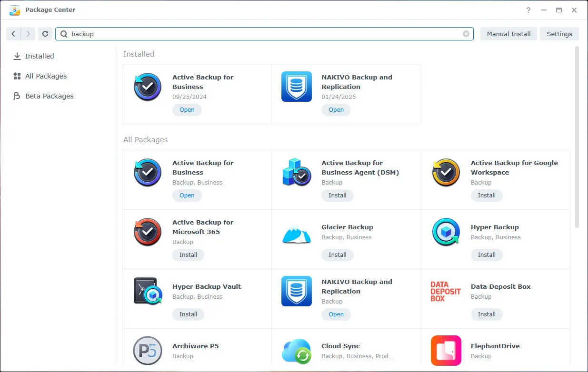Click 'Hyper Backup Vault' package title

tap(207, 287)
